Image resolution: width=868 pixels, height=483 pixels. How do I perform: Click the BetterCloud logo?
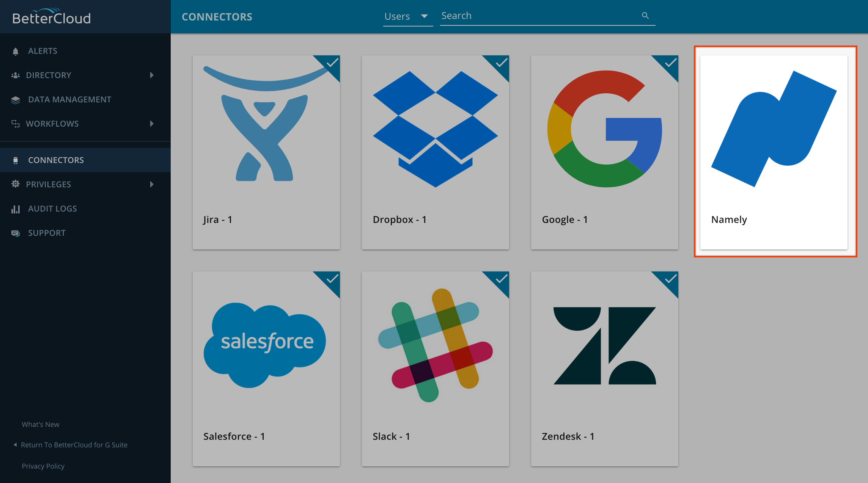52,17
